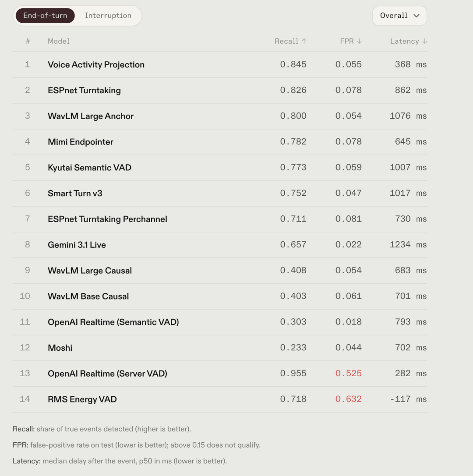This screenshot has width=473, height=476.
Task: Select WavLM Base Causal model name
Action: (x=88, y=296)
